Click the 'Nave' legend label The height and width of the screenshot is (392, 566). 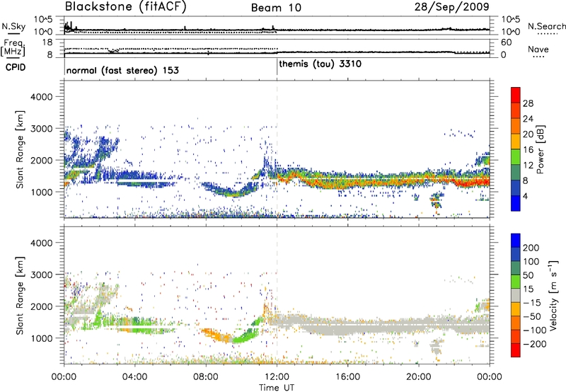click(x=538, y=50)
